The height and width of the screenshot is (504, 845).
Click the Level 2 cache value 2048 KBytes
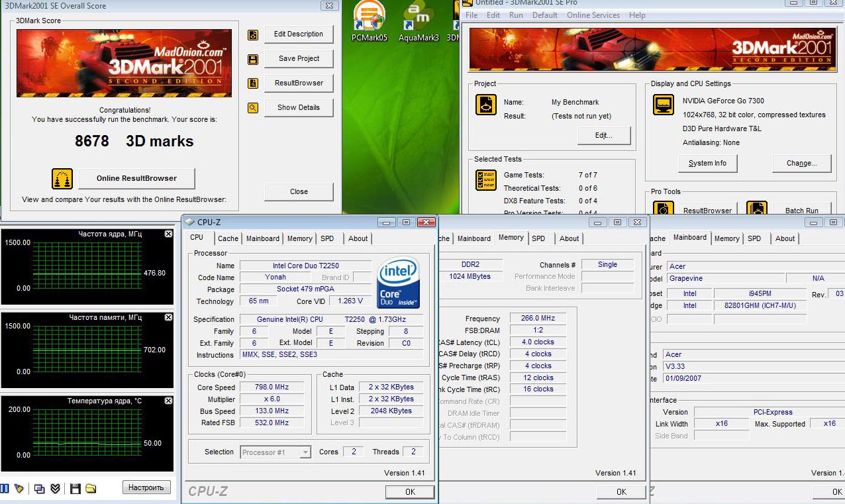(392, 411)
